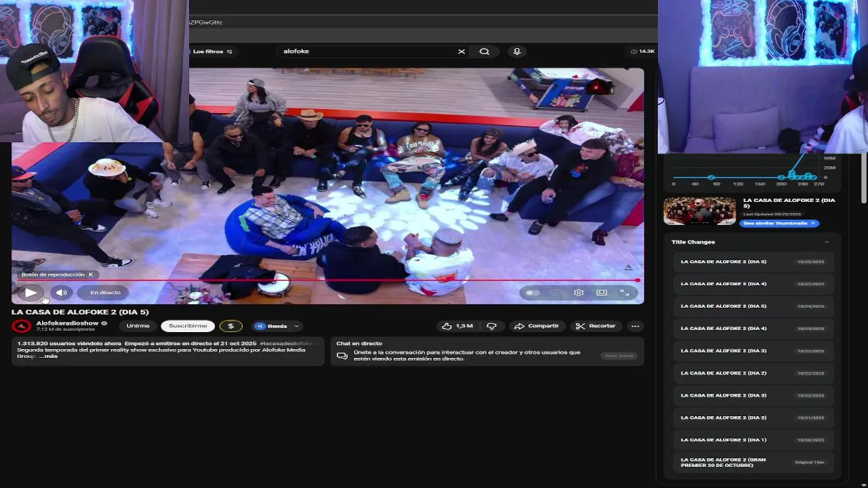
Task: Click the video title LA CASA DE ALOFOKE 2 (DIA 5)
Action: pos(80,312)
